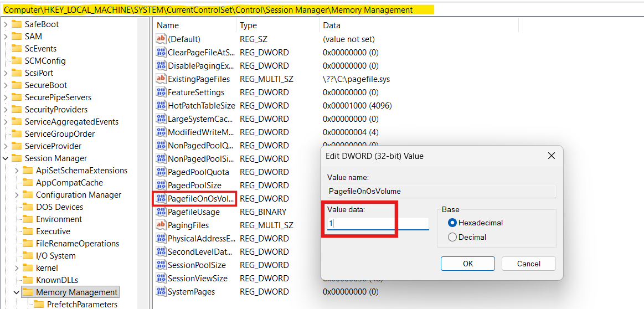The image size is (644, 309).
Task: Collapse the Memory Management key
Action: tap(17, 292)
